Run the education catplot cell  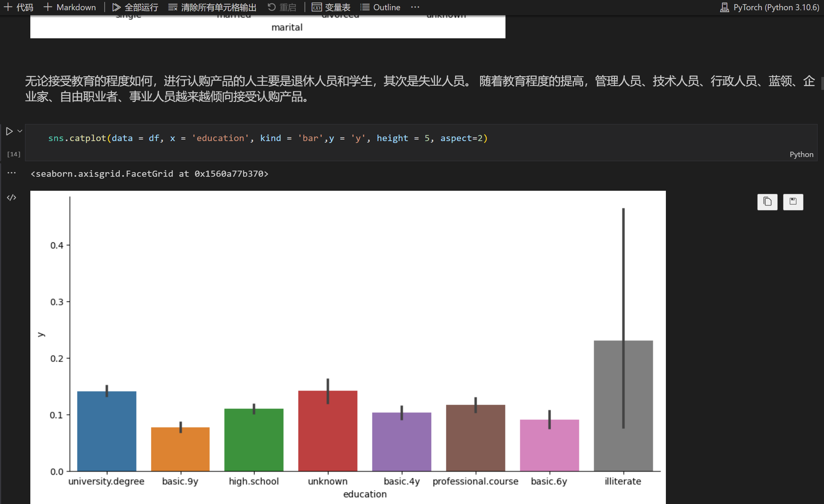click(9, 131)
